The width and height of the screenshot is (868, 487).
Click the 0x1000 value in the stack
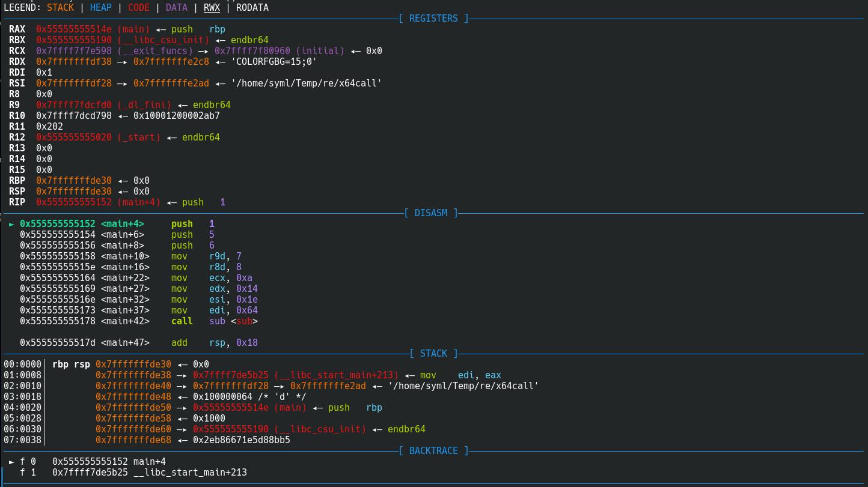(209, 419)
